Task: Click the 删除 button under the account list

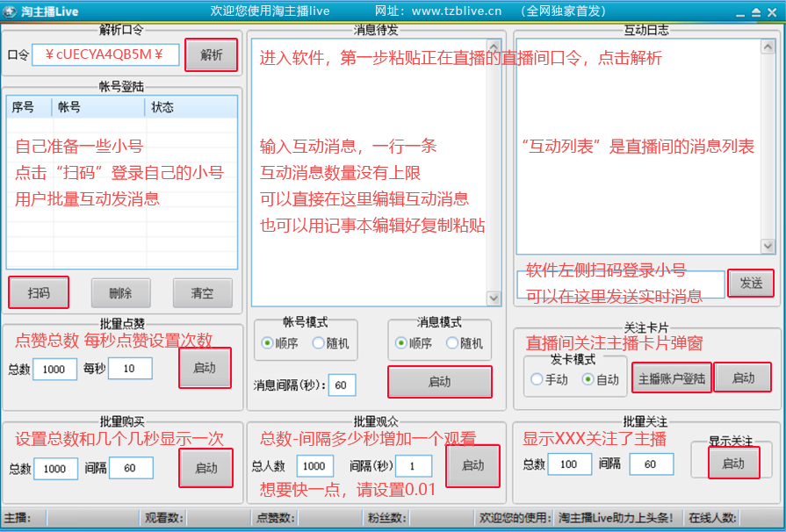Action: point(121,293)
